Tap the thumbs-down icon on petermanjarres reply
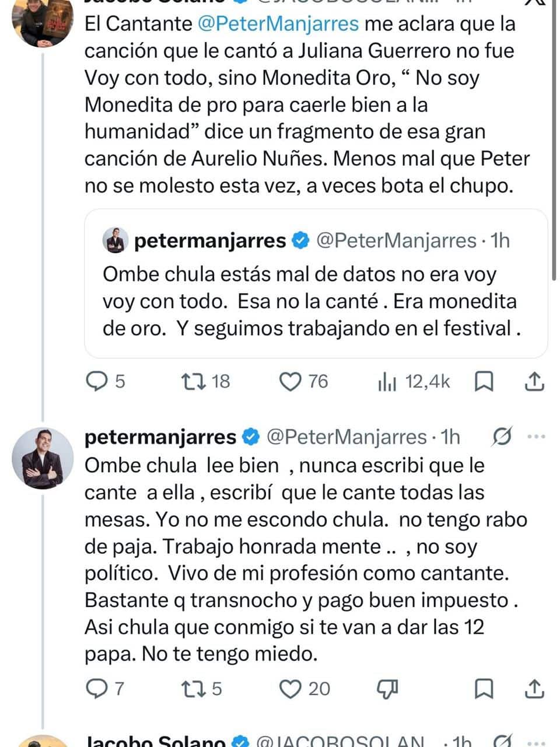This screenshot has width=560, height=747. pyautogui.click(x=387, y=690)
